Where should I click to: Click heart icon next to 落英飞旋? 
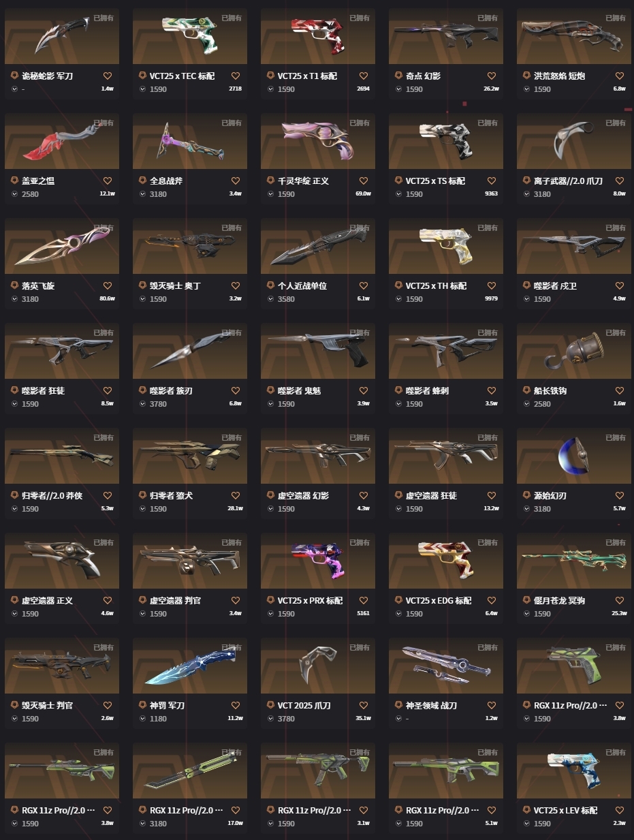[x=108, y=286]
